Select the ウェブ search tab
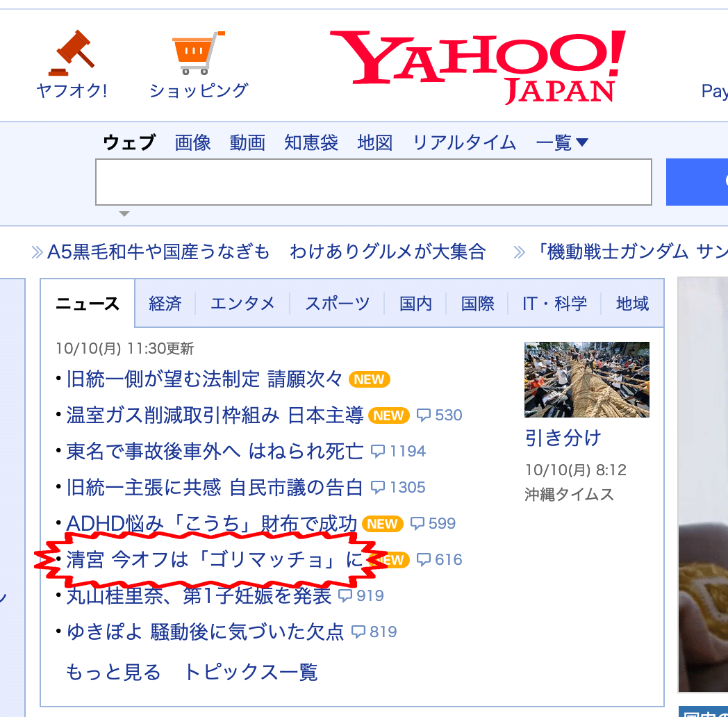728x717 pixels. [129, 142]
